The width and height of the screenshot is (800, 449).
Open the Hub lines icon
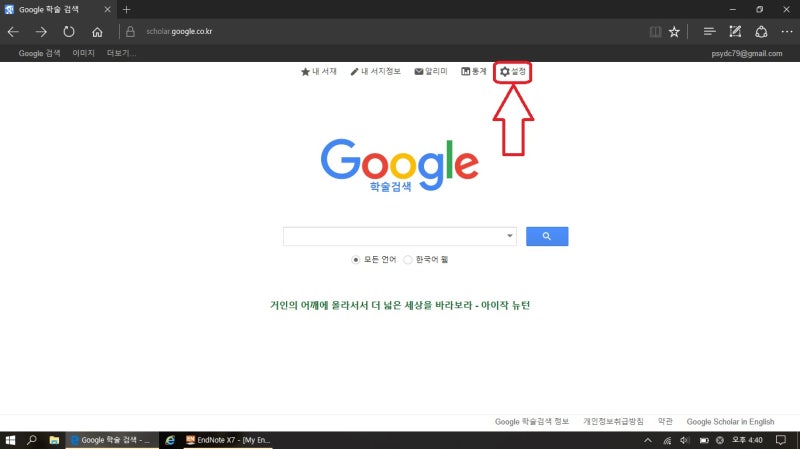709,32
